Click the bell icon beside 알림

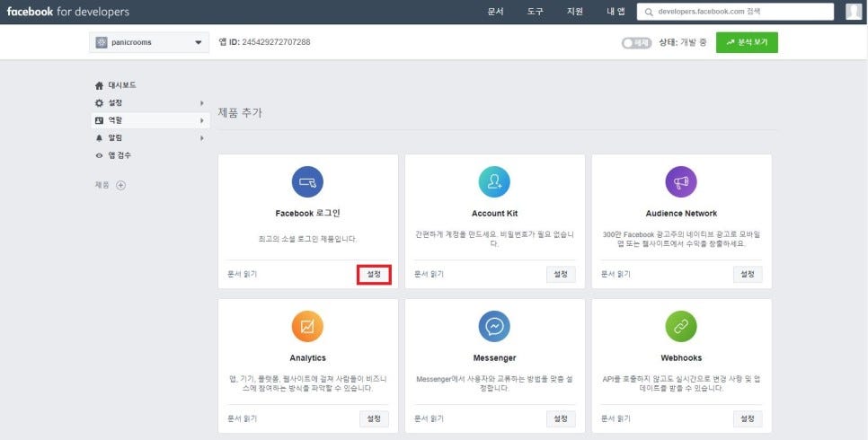pyautogui.click(x=99, y=137)
